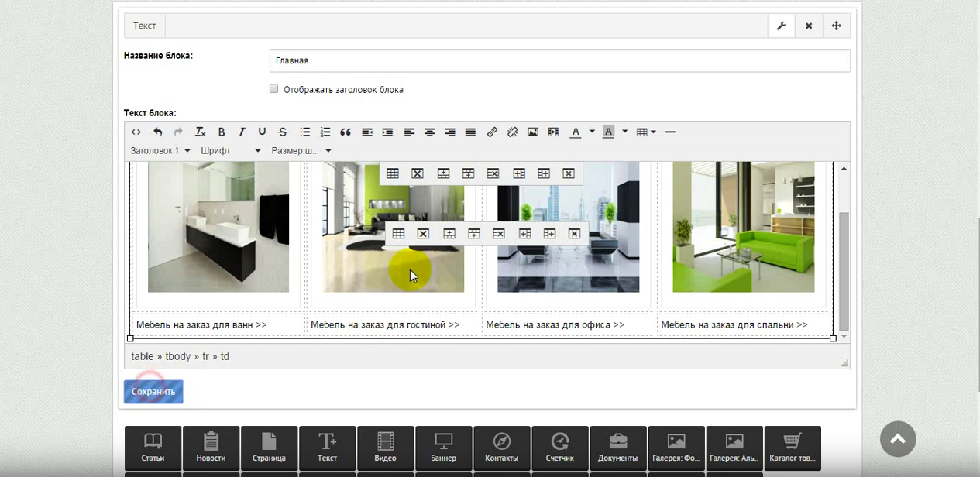
Task: Click the wrench settings icon of block
Action: [x=781, y=26]
